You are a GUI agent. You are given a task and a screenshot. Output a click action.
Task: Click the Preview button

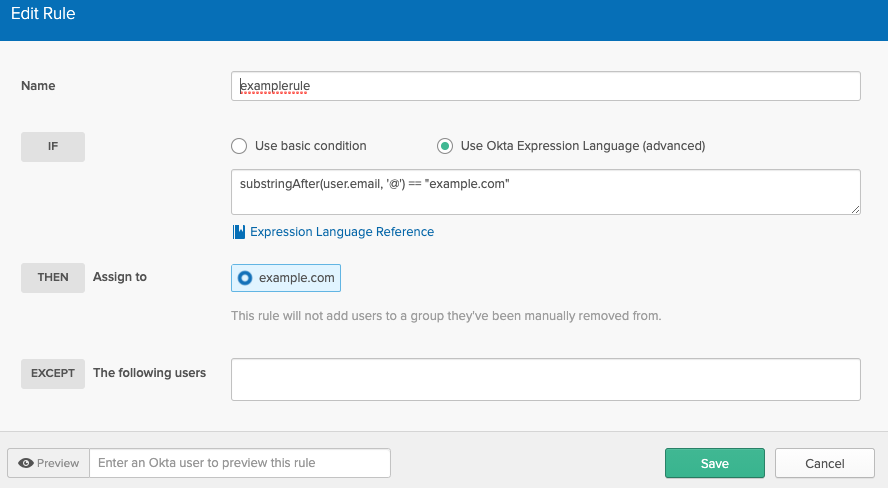49,463
